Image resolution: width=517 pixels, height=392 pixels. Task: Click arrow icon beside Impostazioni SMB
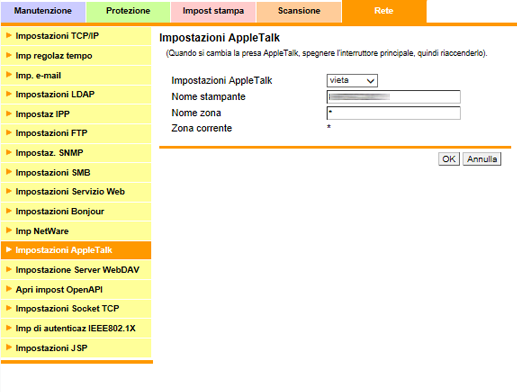[x=9, y=172]
